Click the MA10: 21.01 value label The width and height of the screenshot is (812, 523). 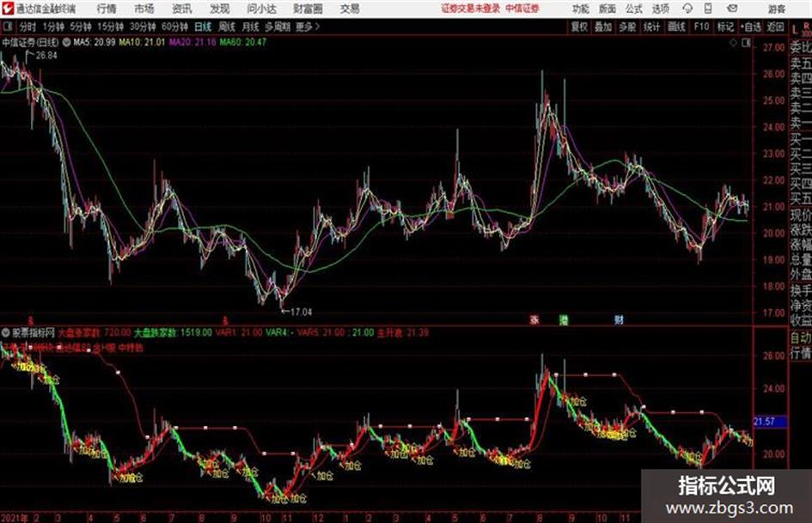coord(142,42)
